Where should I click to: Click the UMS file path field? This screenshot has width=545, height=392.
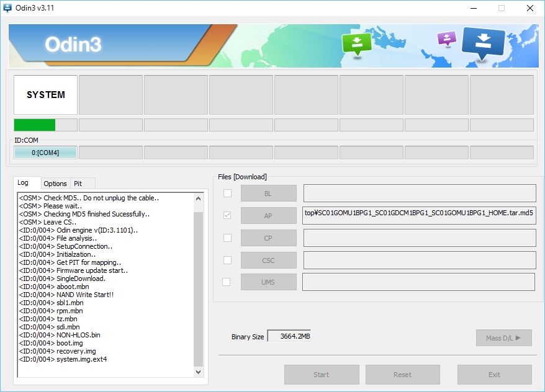point(418,282)
